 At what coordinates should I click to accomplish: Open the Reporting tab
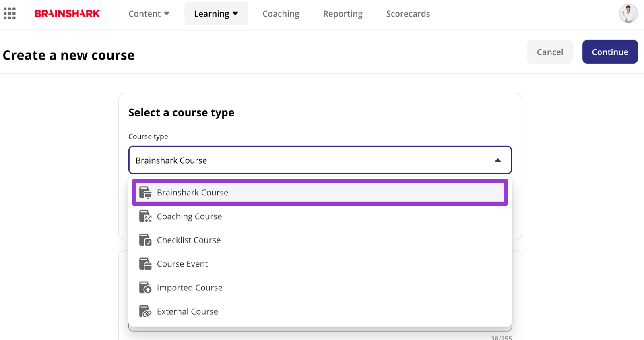(343, 14)
